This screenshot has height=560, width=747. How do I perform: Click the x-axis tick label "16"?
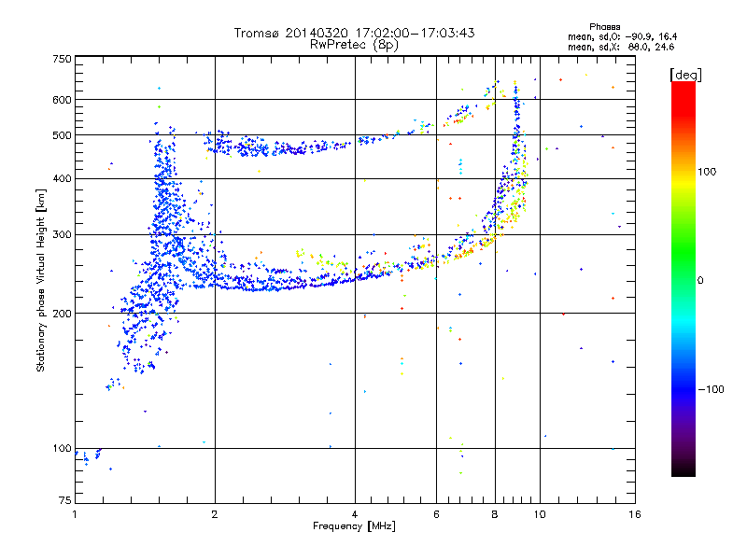pos(635,514)
